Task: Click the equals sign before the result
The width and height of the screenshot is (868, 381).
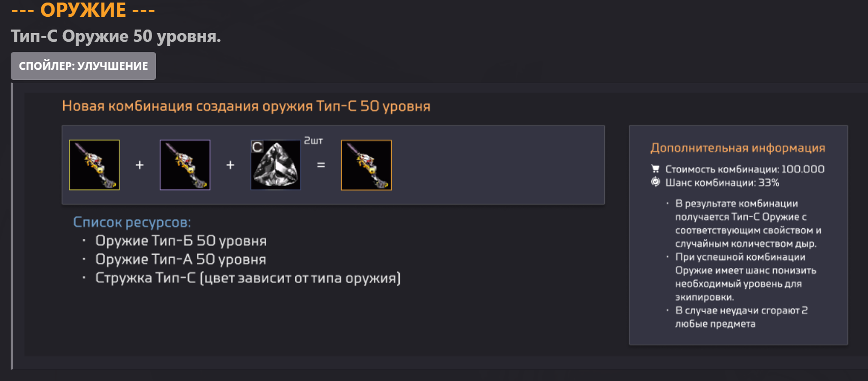Action: (321, 165)
